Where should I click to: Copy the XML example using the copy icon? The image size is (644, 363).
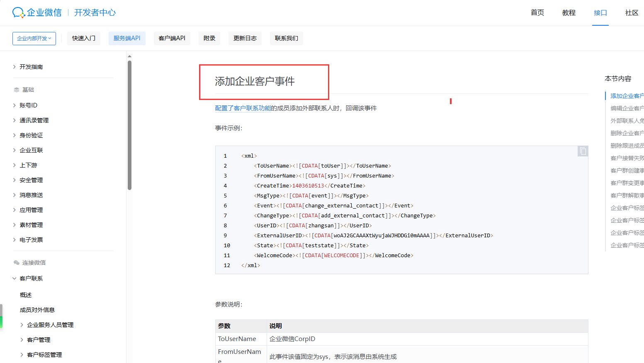[582, 151]
